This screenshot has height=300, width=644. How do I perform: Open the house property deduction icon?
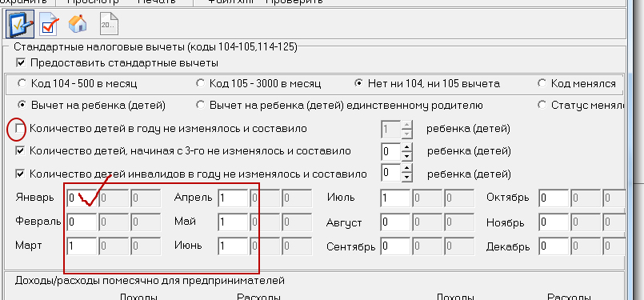pyautogui.click(x=78, y=24)
